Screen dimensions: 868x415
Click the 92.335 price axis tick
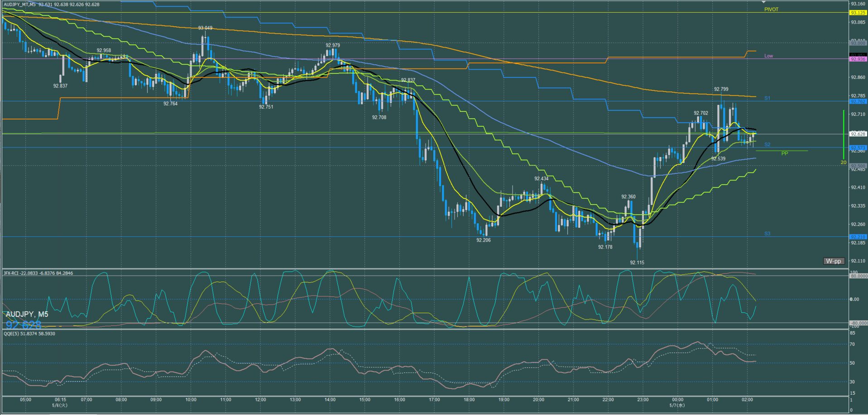pyautogui.click(x=858, y=206)
